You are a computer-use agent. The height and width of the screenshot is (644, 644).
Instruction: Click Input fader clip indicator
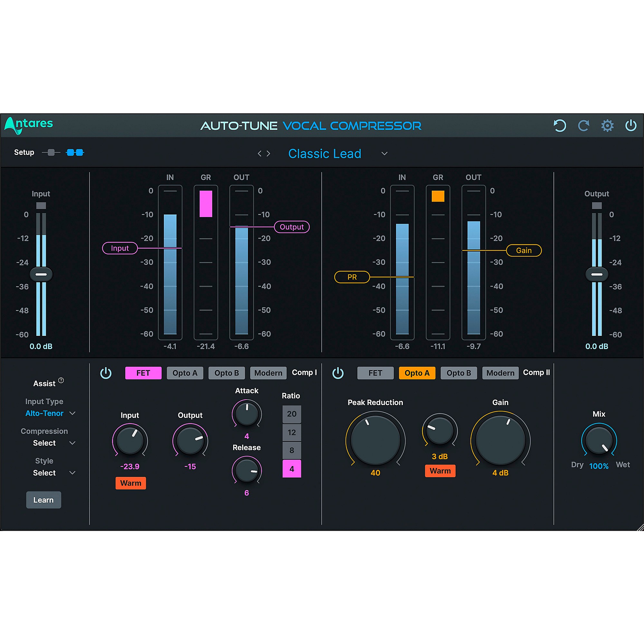(41, 206)
